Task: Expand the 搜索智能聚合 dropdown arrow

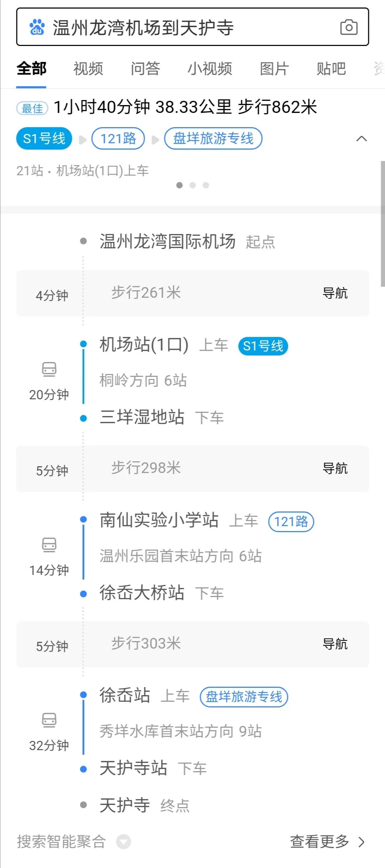Action: (x=124, y=842)
